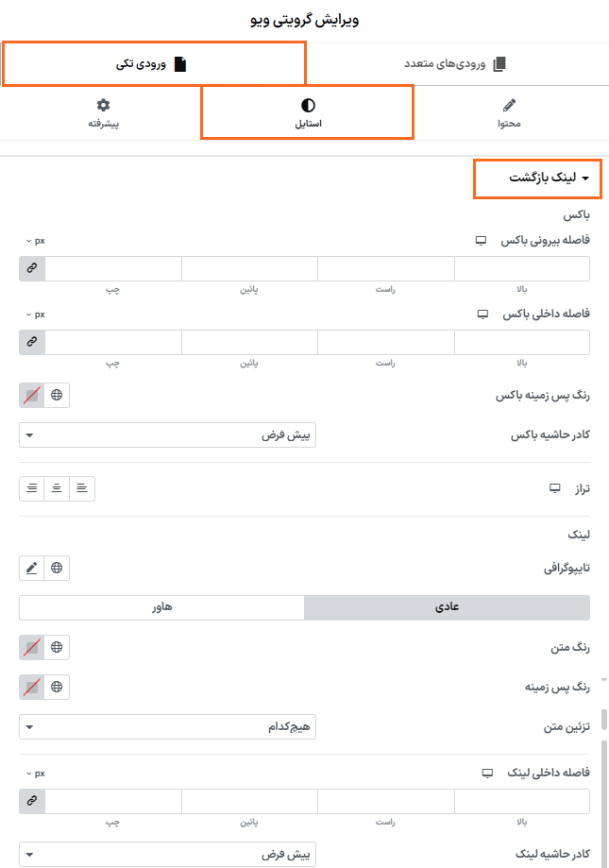The height and width of the screenshot is (868, 609).
Task: Click globe icon next to تایپوگرافی
Action: [57, 568]
